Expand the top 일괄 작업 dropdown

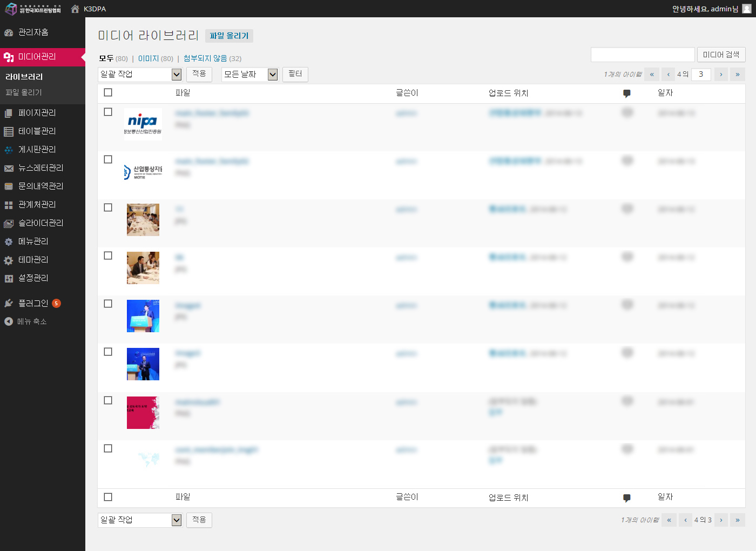pyautogui.click(x=140, y=75)
